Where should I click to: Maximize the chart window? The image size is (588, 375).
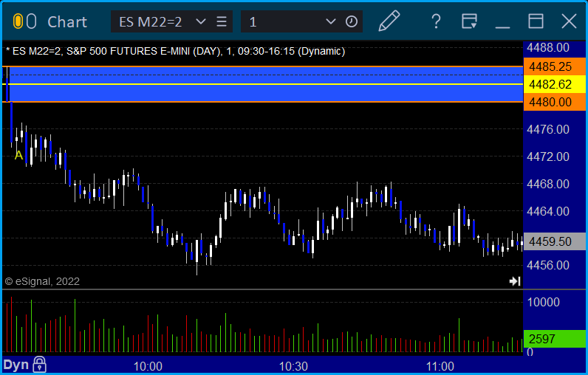click(x=536, y=21)
